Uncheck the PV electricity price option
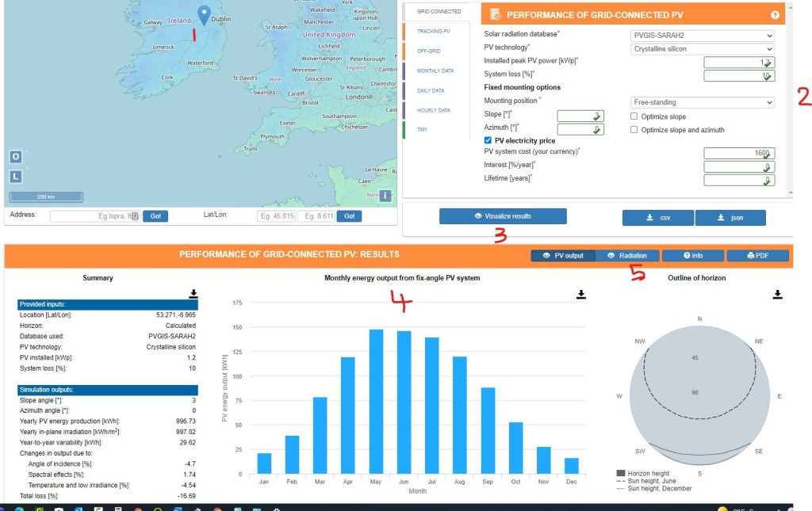The height and width of the screenshot is (511, 812). (x=488, y=139)
